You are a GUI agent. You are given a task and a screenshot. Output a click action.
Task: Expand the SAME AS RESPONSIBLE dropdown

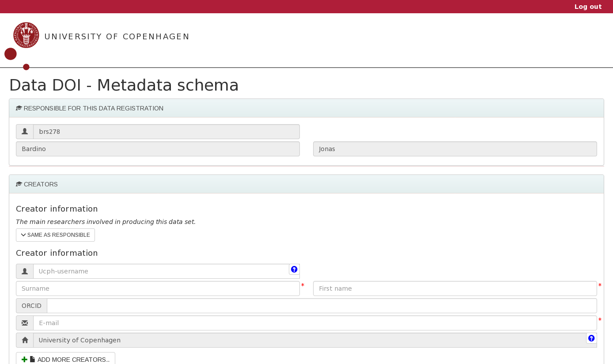tap(55, 235)
